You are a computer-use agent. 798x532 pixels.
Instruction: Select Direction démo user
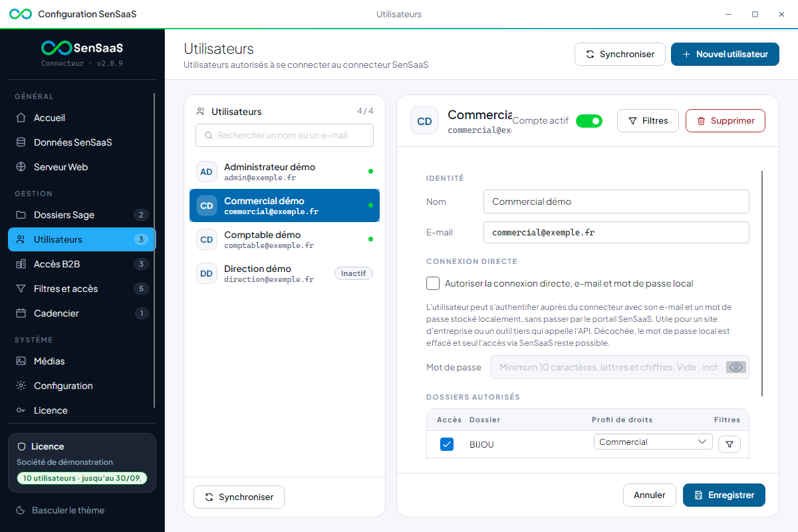coord(285,273)
